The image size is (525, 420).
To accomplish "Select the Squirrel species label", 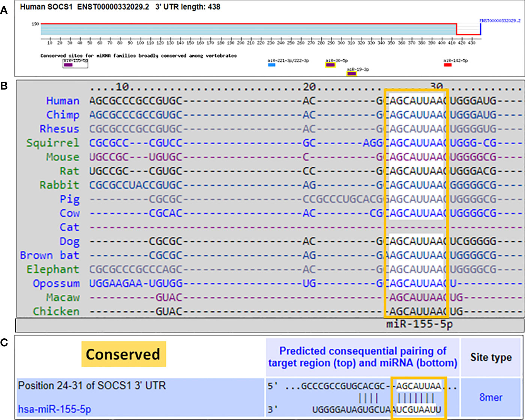I will coord(53,143).
